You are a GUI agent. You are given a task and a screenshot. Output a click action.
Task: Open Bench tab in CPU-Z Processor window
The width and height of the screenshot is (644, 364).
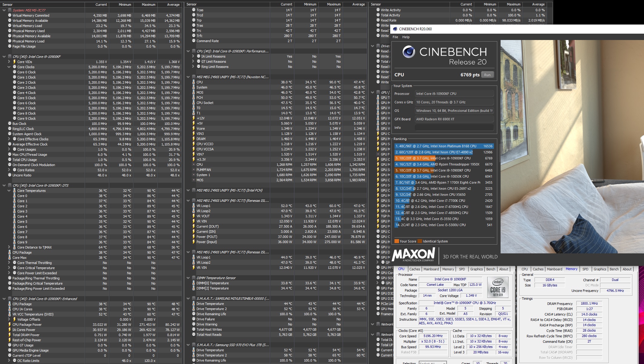pos(491,269)
